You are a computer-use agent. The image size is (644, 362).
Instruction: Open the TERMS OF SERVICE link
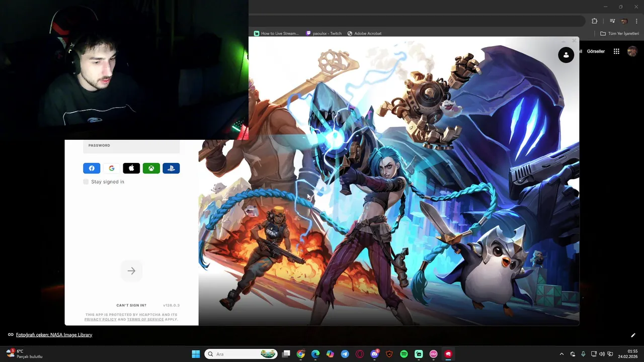145,319
